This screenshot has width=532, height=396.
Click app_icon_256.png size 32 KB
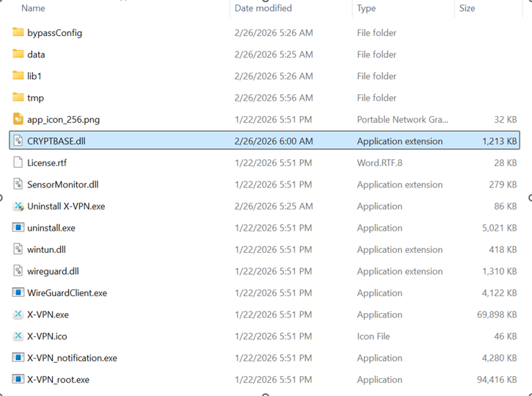coord(506,120)
